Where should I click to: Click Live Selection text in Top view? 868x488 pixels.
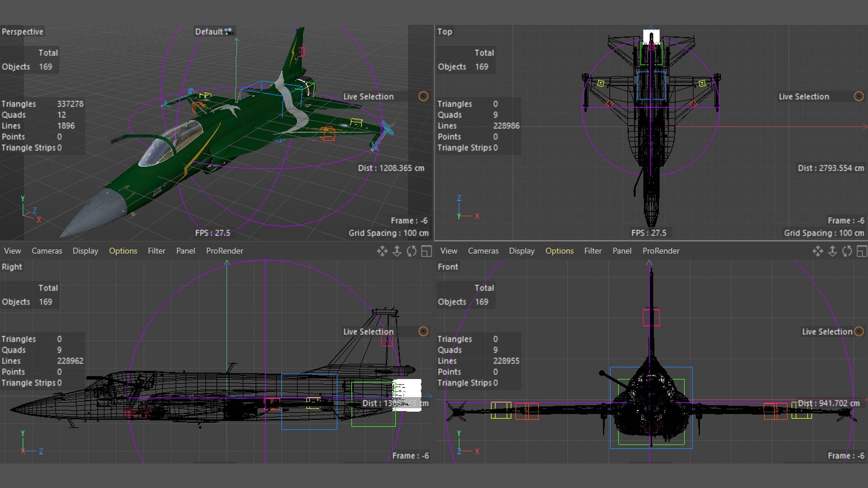click(803, 96)
